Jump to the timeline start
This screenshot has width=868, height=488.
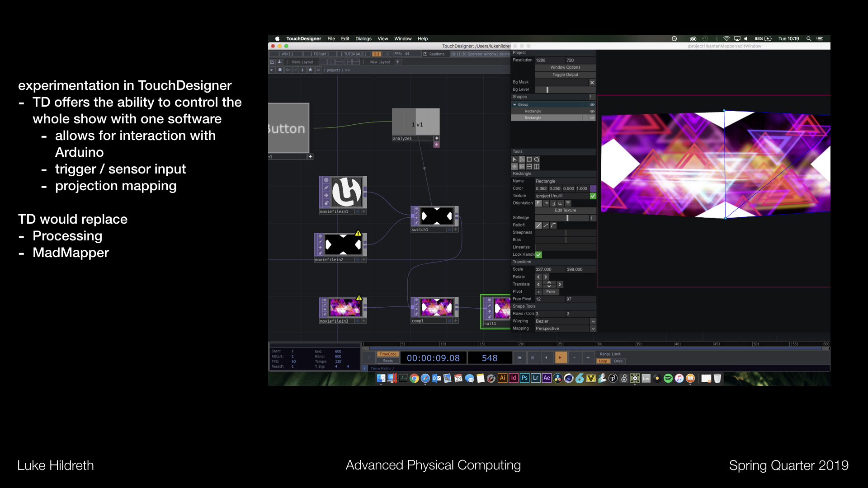click(519, 357)
